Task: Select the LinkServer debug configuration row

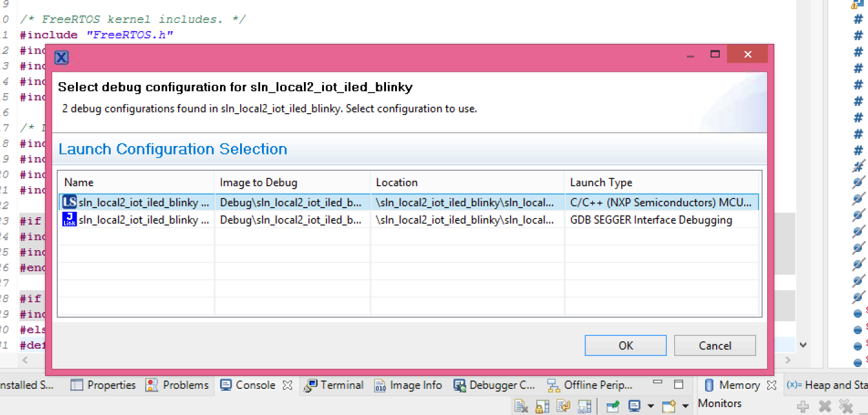Action: [134, 202]
